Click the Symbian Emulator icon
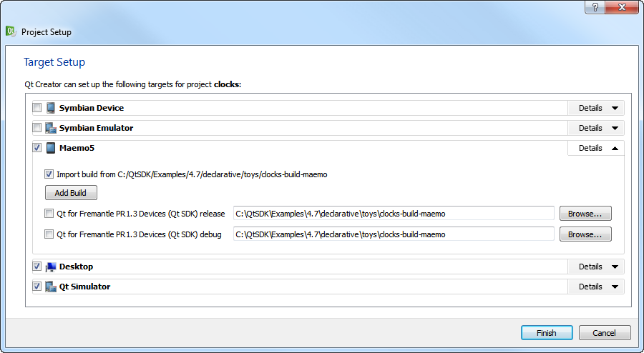 coord(51,128)
